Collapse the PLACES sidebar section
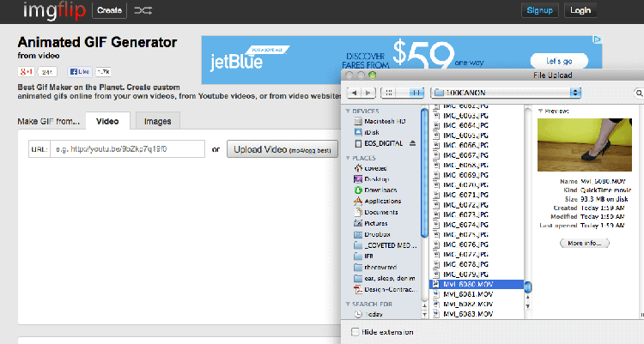The width and height of the screenshot is (644, 344). point(349,157)
